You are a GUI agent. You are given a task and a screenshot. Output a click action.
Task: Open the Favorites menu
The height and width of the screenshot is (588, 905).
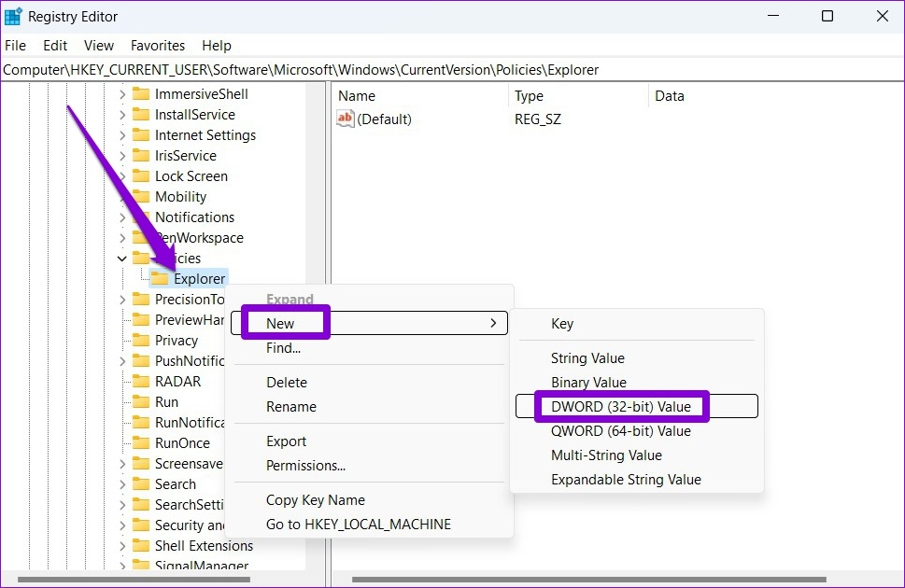click(158, 45)
